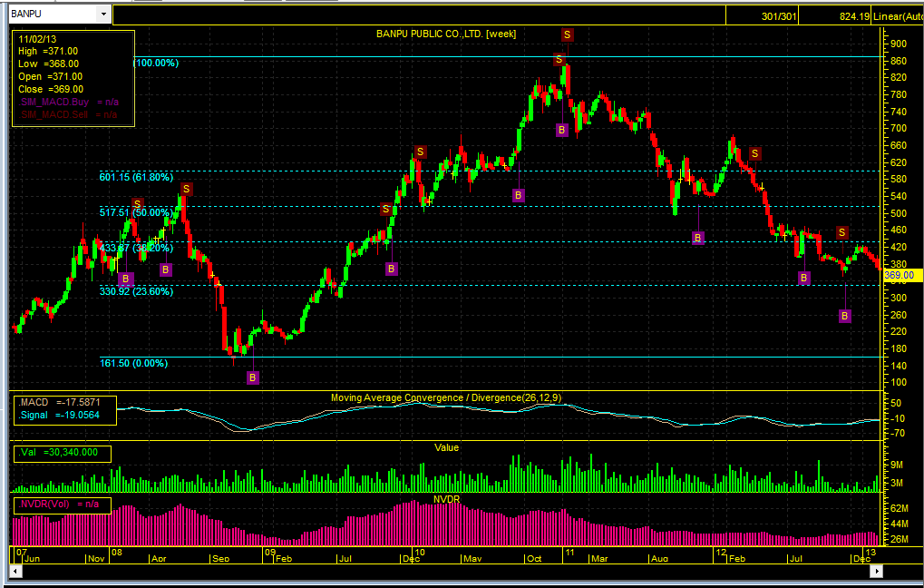This screenshot has height=588, width=924.
Task: Click the Close =369.00 readout
Action: click(51, 90)
